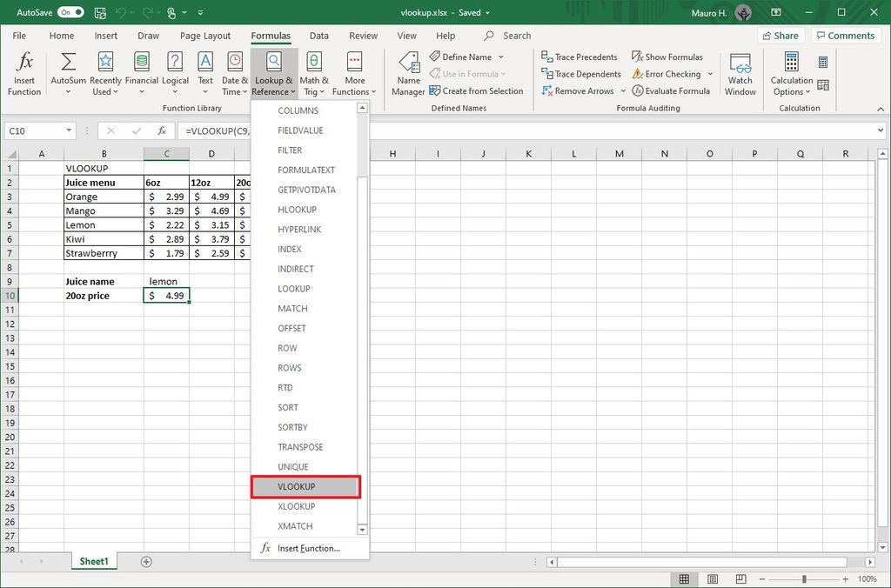Click Trace Precedents in Formula Auditing
The image size is (891, 588).
point(579,56)
